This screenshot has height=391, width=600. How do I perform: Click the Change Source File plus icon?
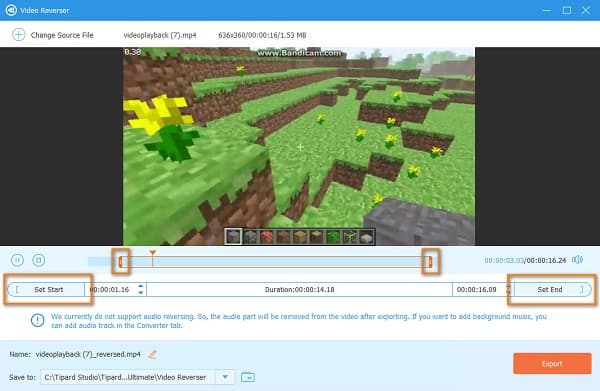[18, 35]
